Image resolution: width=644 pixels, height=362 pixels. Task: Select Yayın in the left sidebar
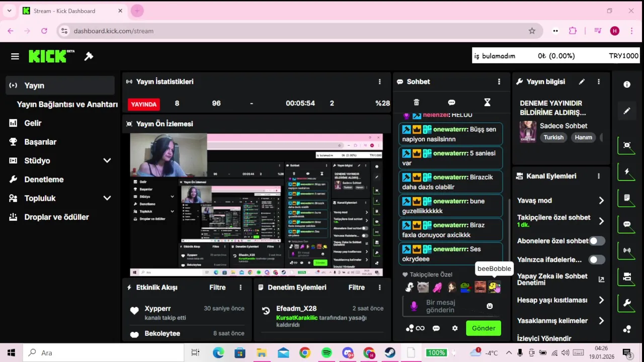[x=60, y=85]
